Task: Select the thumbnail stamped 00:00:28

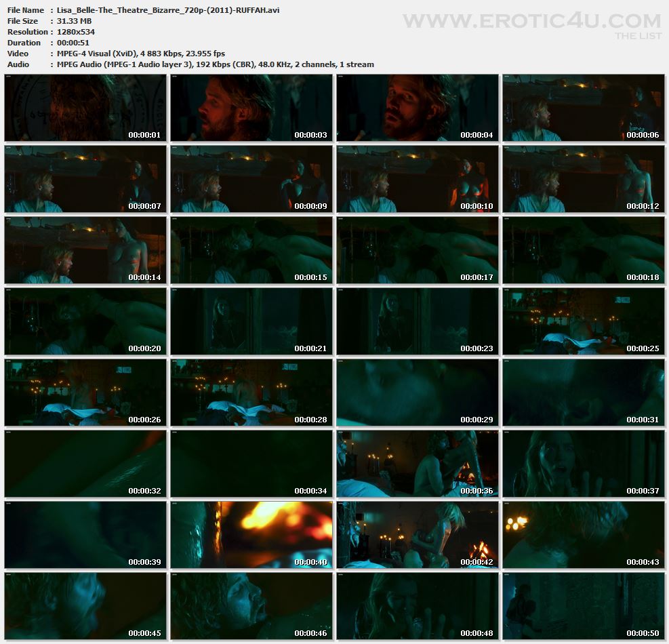Action: pyautogui.click(x=251, y=393)
